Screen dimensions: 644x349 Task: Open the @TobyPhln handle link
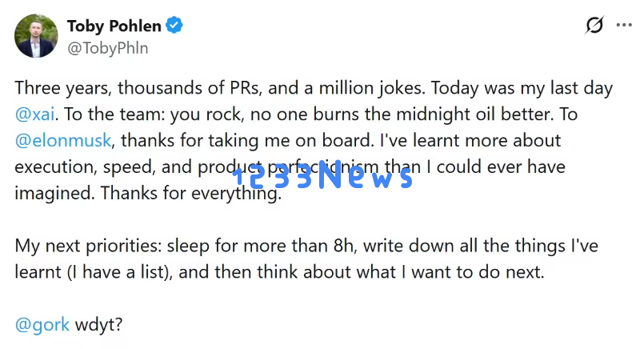coord(107,48)
